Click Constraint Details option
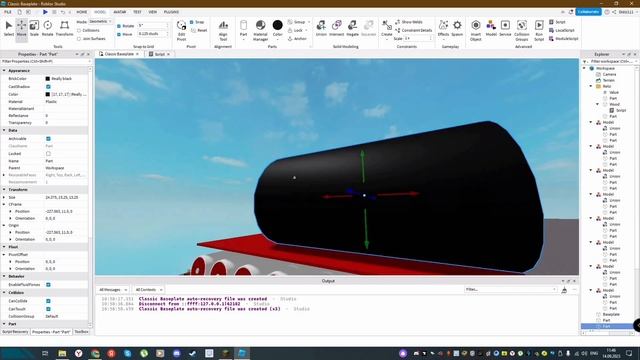The width and height of the screenshot is (640, 360). coord(413,30)
